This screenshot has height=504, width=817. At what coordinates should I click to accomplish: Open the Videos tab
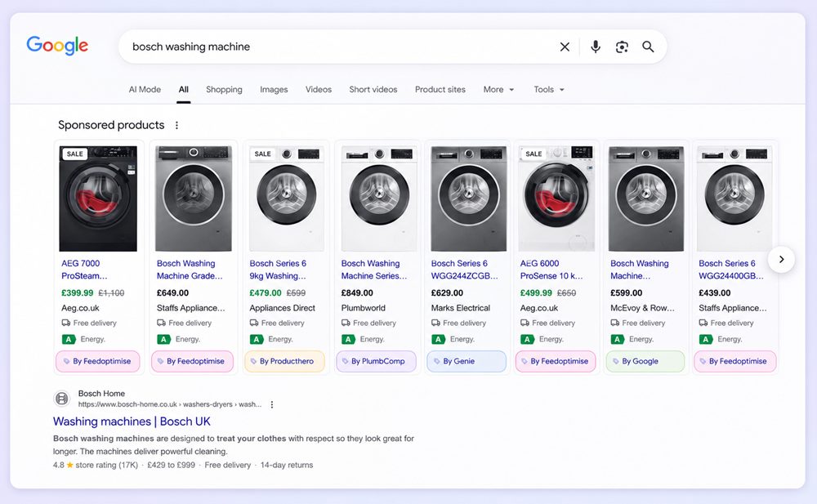coord(319,90)
